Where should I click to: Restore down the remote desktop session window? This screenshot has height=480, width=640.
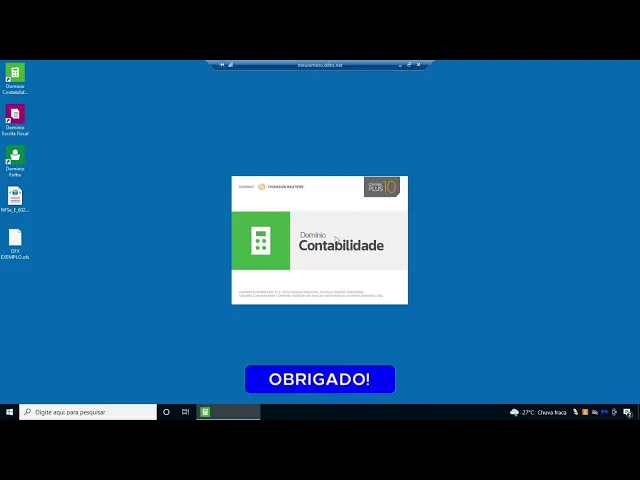click(409, 65)
